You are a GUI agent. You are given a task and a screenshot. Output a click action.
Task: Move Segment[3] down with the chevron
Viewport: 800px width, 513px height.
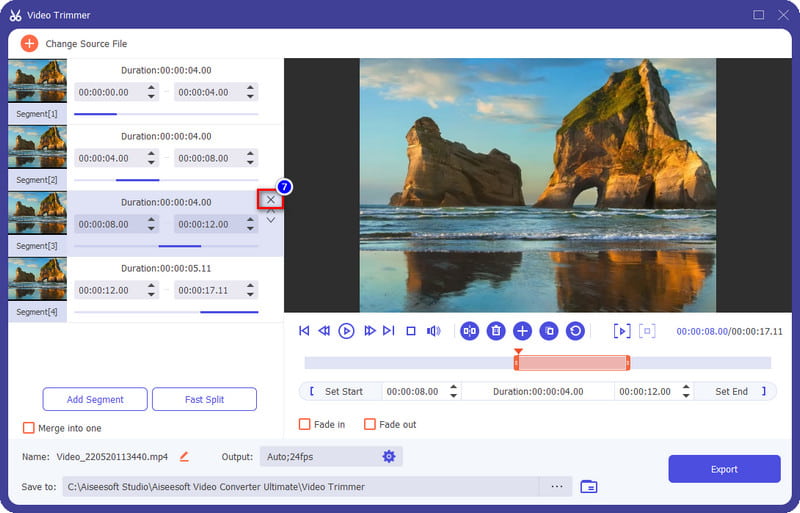pos(270,219)
